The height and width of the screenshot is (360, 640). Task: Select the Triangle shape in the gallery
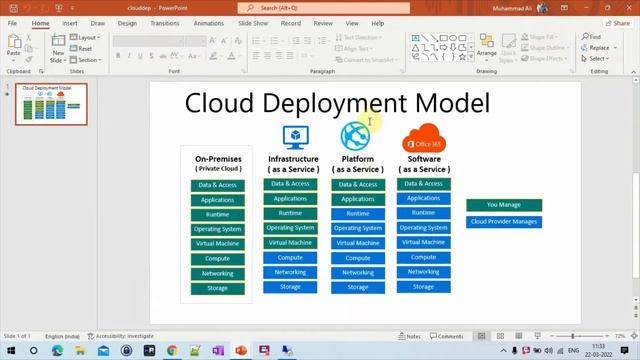coord(416,48)
